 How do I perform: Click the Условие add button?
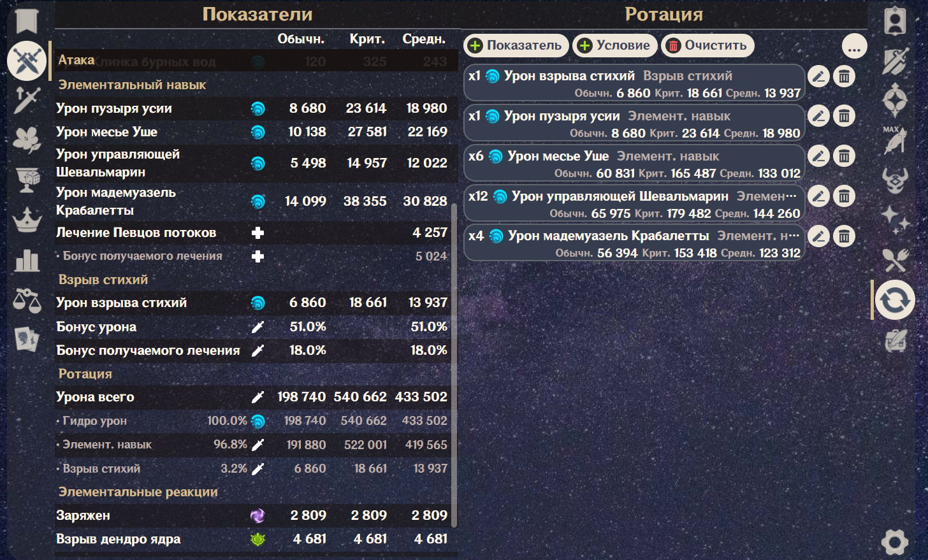(x=615, y=45)
